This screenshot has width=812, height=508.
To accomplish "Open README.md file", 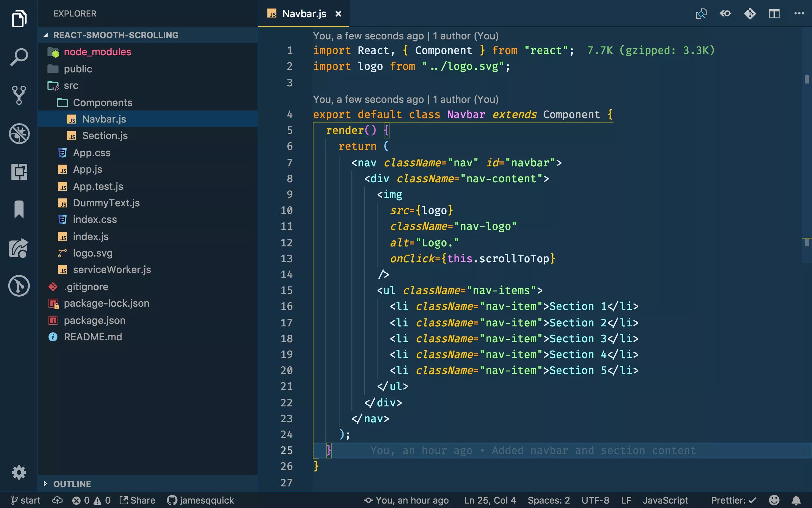I will [x=147, y=337].
